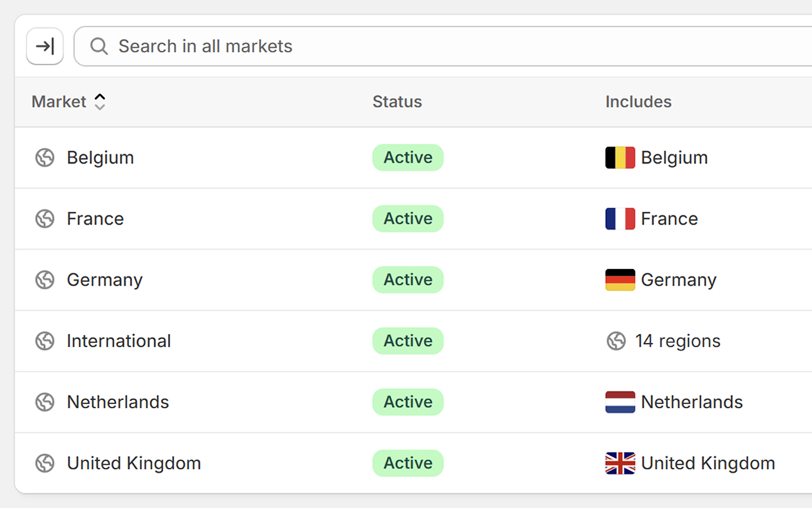Screen dimensions: 812x508
Task: Click the Includes column header
Action: 638,101
